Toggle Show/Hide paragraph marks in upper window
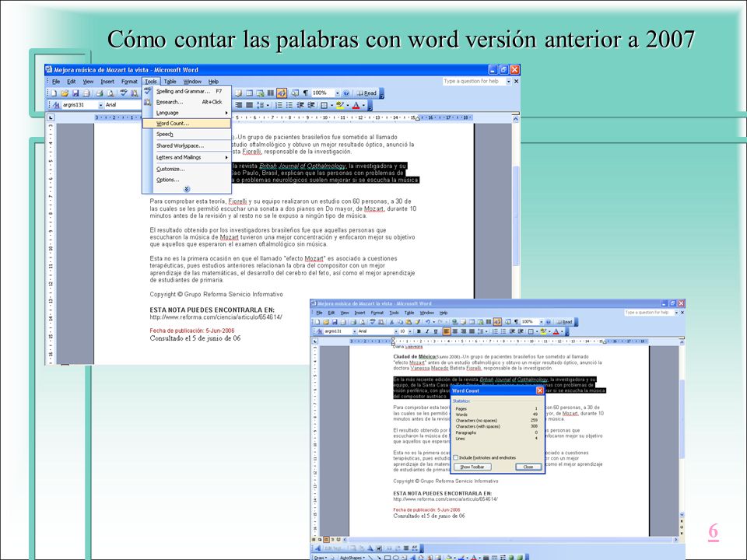Viewport: 747px width, 560px height. [x=305, y=93]
